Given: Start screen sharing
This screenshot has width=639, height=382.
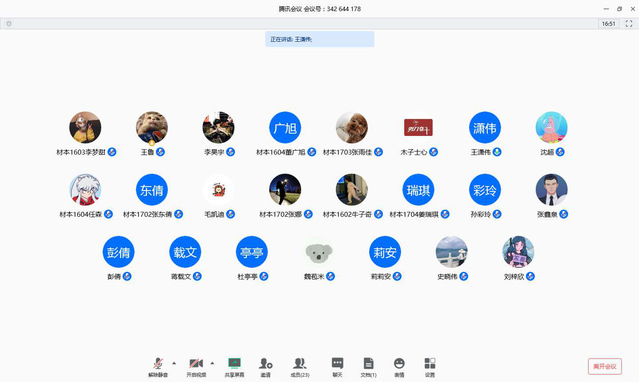Looking at the screenshot, I should 234,367.
